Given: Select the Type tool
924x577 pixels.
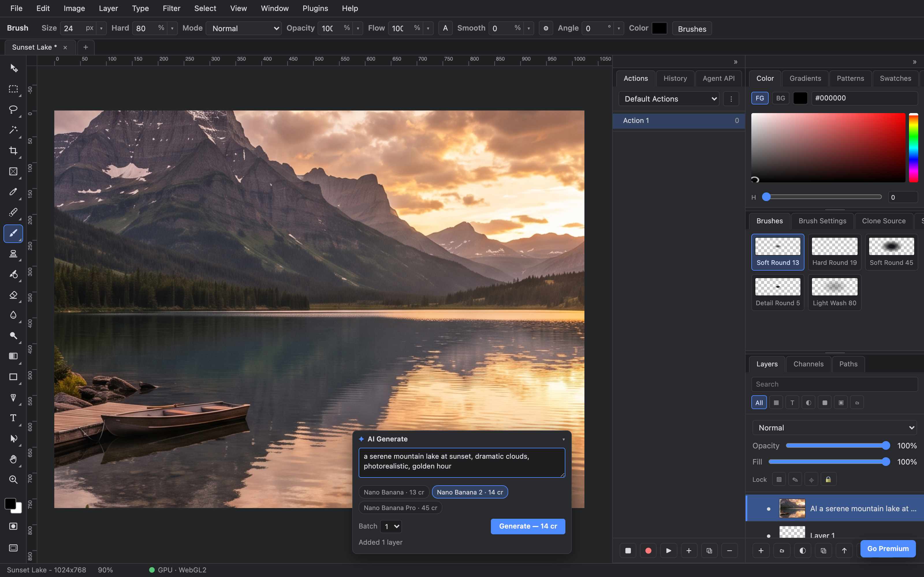Looking at the screenshot, I should coord(13,418).
